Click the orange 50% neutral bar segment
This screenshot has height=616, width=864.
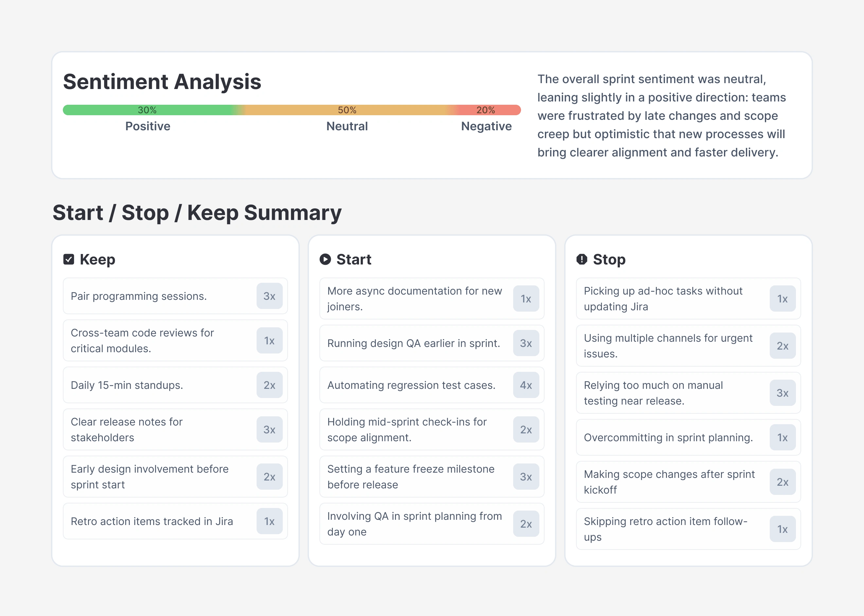pyautogui.click(x=347, y=110)
